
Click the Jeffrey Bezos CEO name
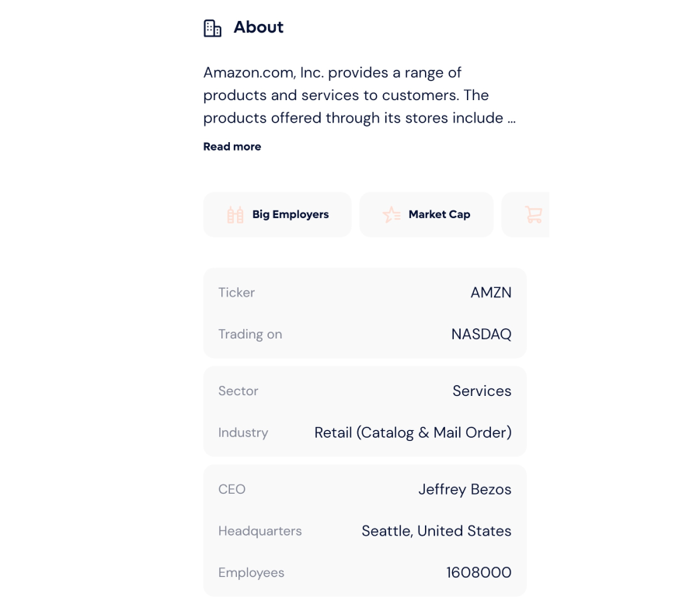tap(465, 489)
